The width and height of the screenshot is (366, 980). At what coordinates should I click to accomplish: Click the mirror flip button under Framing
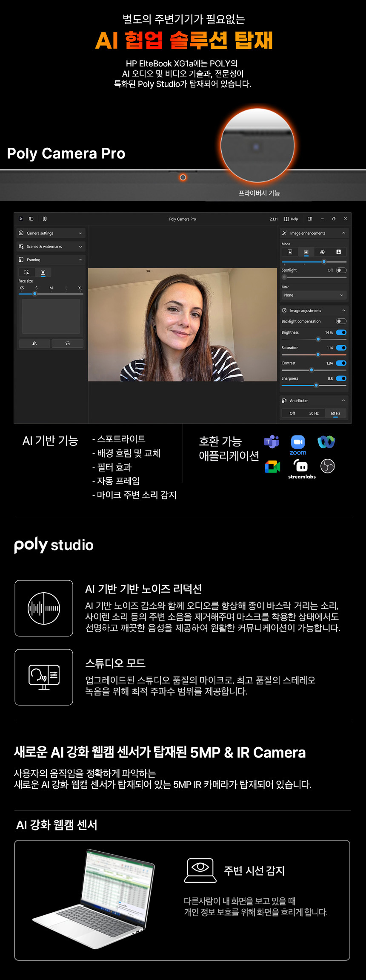(34, 343)
